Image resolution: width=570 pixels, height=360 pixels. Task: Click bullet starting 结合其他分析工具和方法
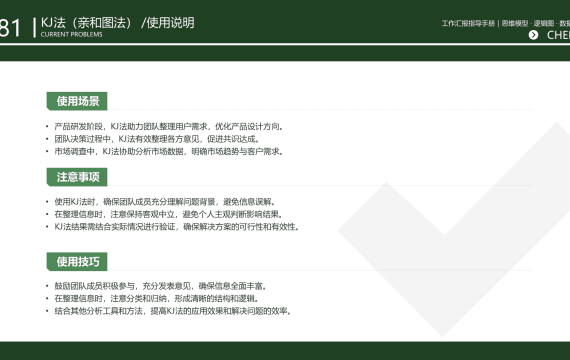pos(173,311)
